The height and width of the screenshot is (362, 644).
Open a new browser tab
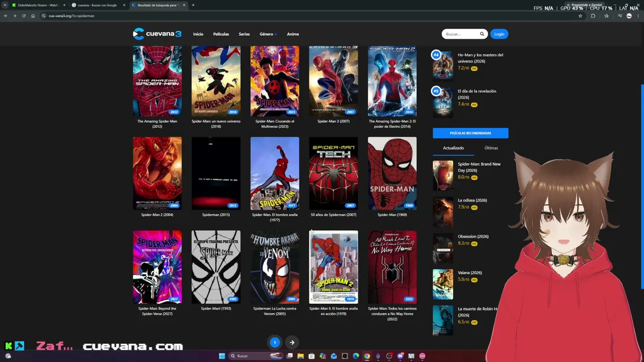pyautogui.click(x=193, y=5)
